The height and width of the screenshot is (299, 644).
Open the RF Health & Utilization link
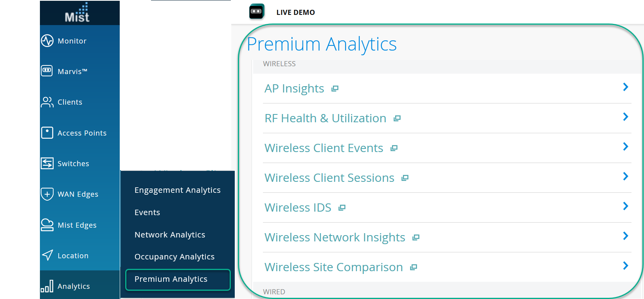pos(325,118)
